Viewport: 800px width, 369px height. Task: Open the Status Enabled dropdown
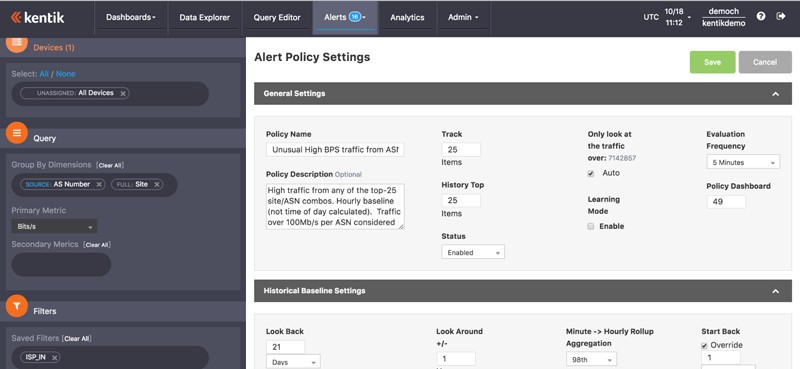coord(473,252)
